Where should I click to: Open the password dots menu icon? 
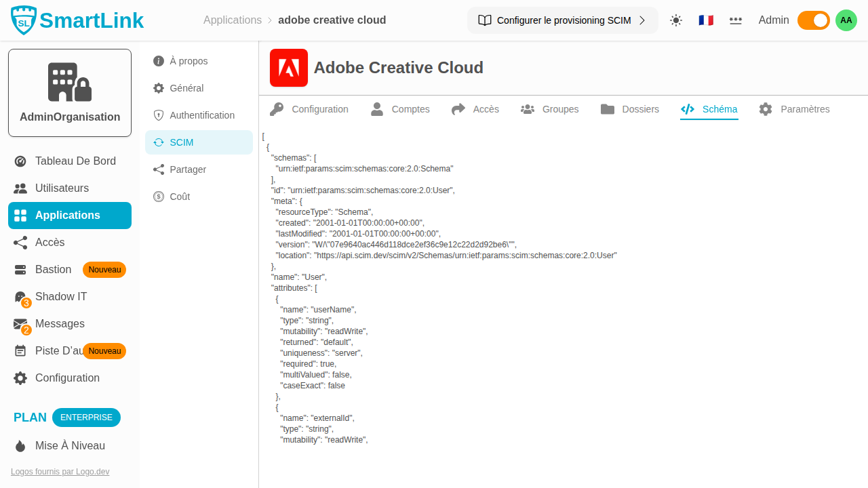click(736, 20)
